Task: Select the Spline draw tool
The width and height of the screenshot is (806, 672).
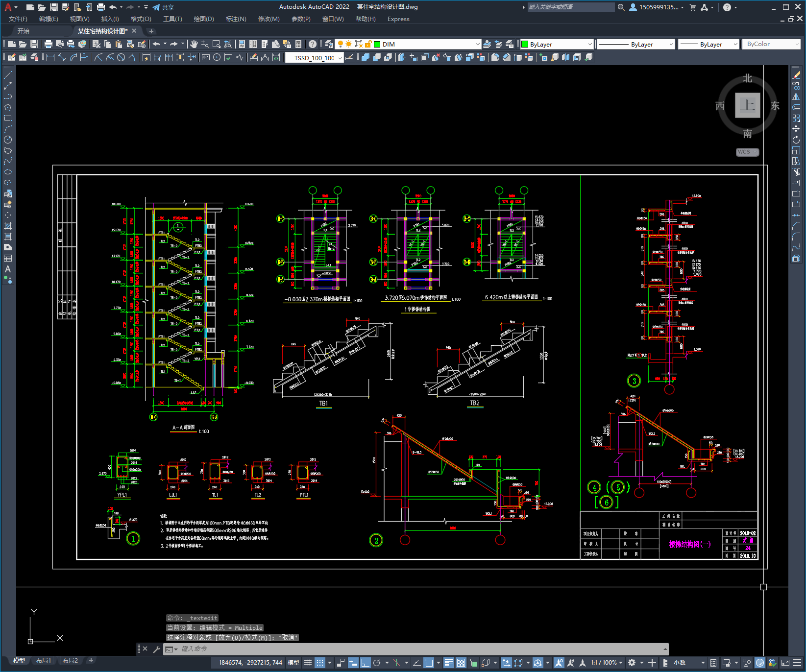Action: [8, 161]
